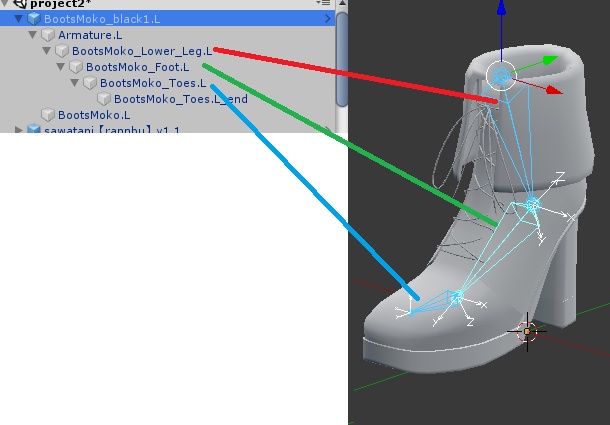Click the scrollbar up arrow in hierarchy
This screenshot has width=610, height=425.
point(342,4)
